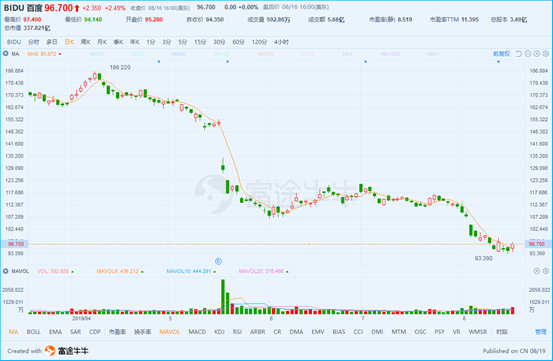The height and width of the screenshot is (361, 553).
Task: Click the chart reset undo arrow icon
Action: click(x=519, y=54)
